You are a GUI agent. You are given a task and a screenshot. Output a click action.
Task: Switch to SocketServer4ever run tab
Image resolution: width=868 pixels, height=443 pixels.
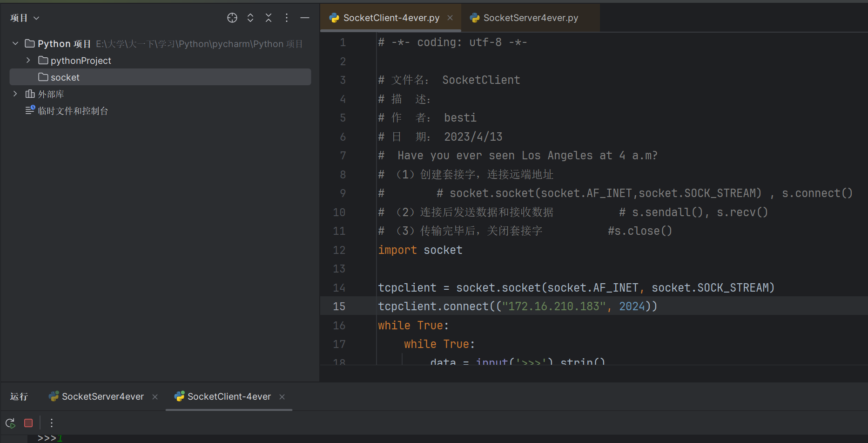click(x=102, y=396)
